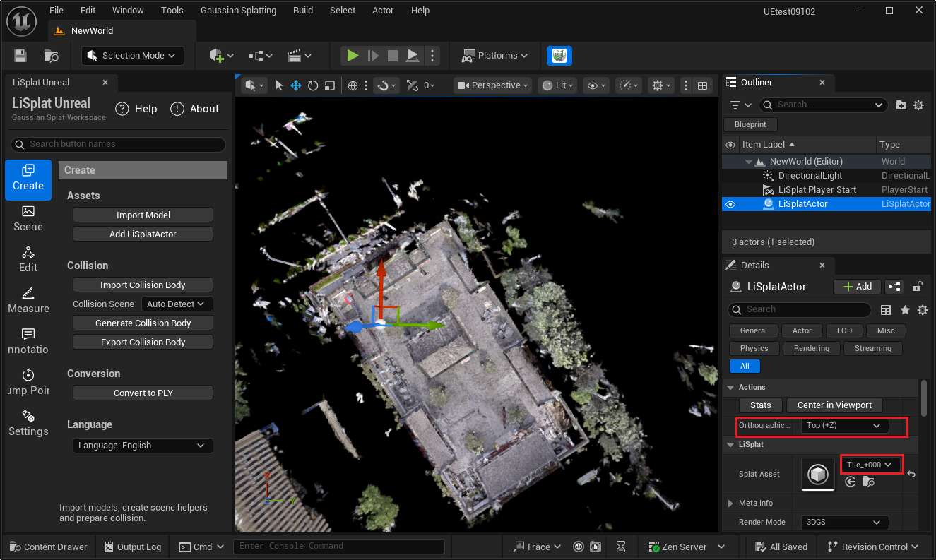The image size is (936, 560).
Task: Click the Details property matrix table icon
Action: click(x=886, y=309)
